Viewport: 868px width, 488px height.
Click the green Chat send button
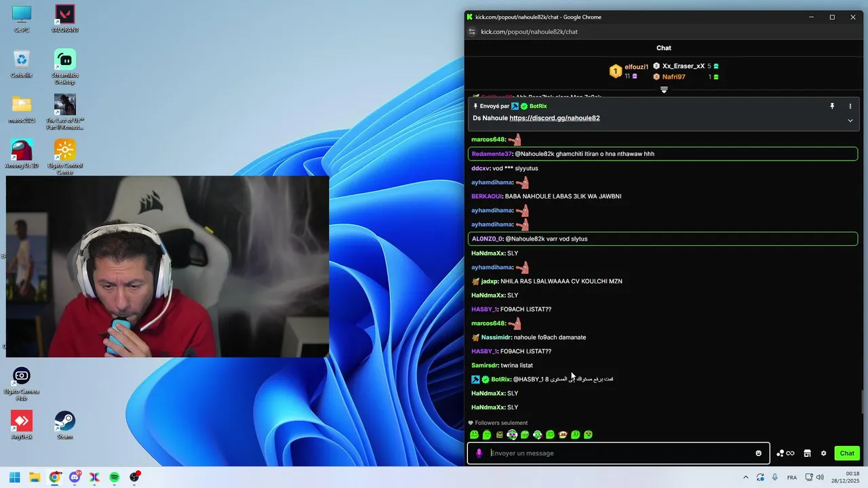[x=847, y=453]
